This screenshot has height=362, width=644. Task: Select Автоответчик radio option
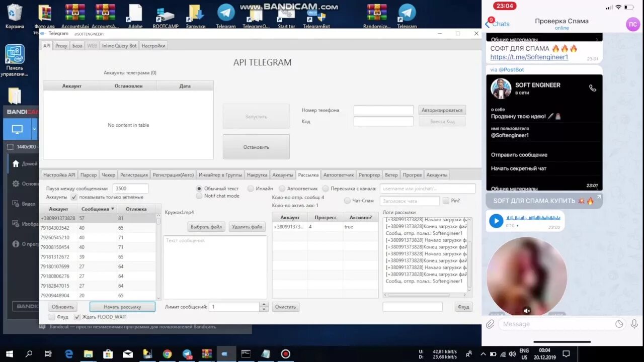coord(282,189)
